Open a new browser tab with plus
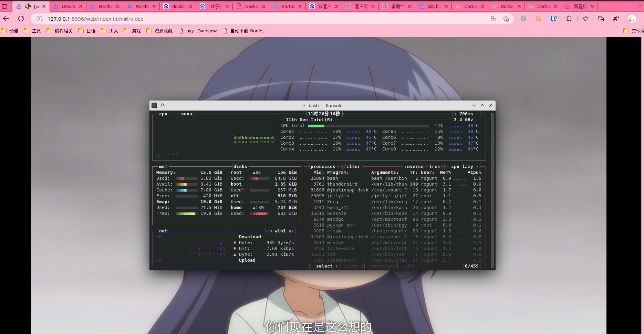 pyautogui.click(x=604, y=6)
